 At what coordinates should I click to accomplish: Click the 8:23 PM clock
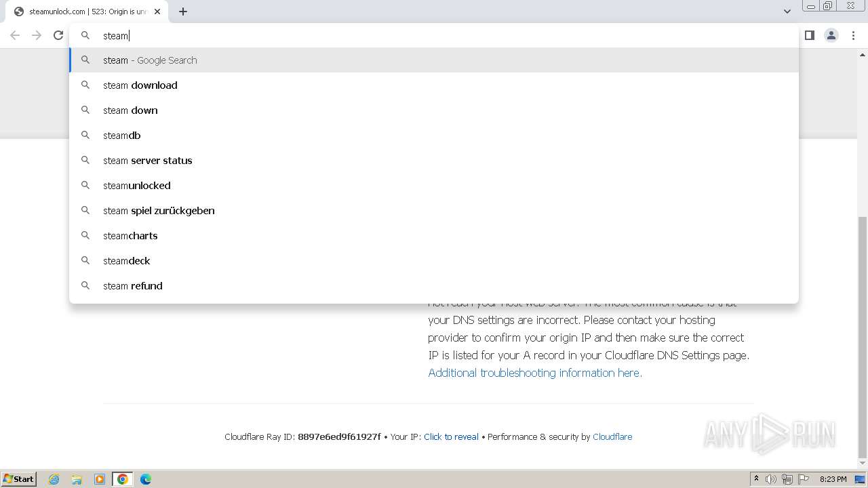tap(833, 479)
